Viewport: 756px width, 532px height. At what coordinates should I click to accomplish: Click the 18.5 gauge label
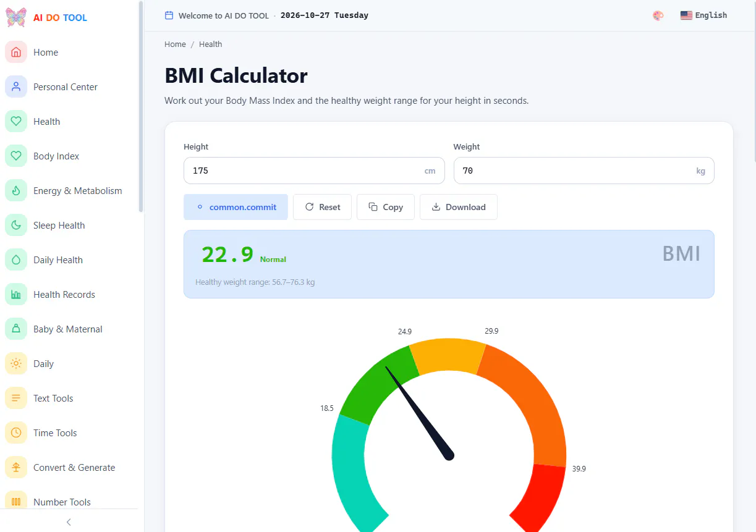click(327, 408)
